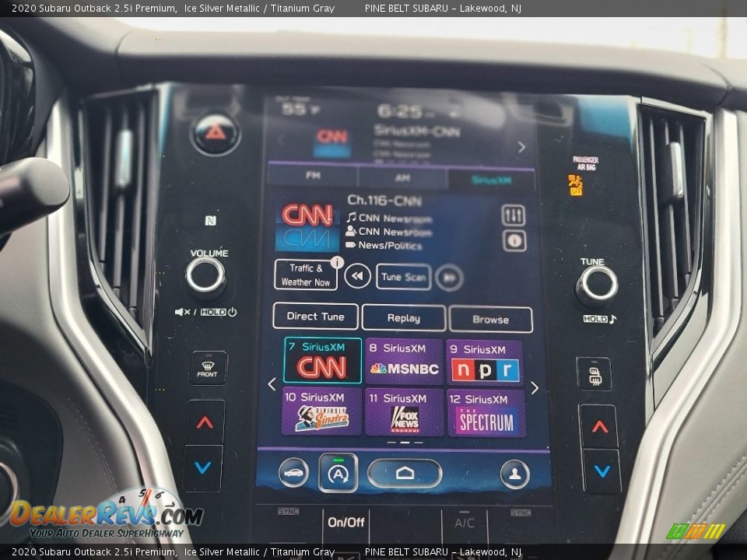Lower driver temperature with blue arrow

(x=203, y=467)
